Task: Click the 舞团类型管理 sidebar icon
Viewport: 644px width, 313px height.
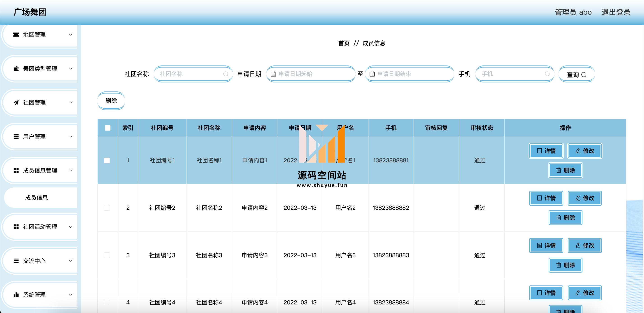Action: tap(16, 69)
